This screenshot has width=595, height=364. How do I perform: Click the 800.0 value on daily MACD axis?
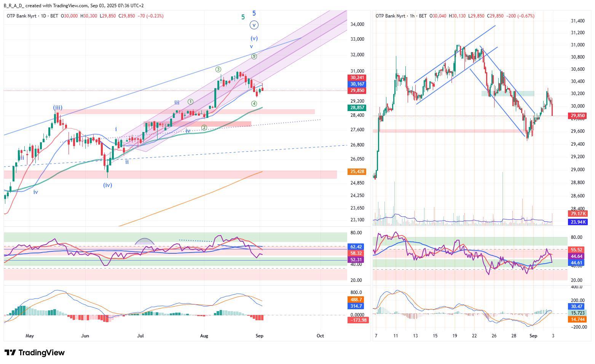(356, 293)
